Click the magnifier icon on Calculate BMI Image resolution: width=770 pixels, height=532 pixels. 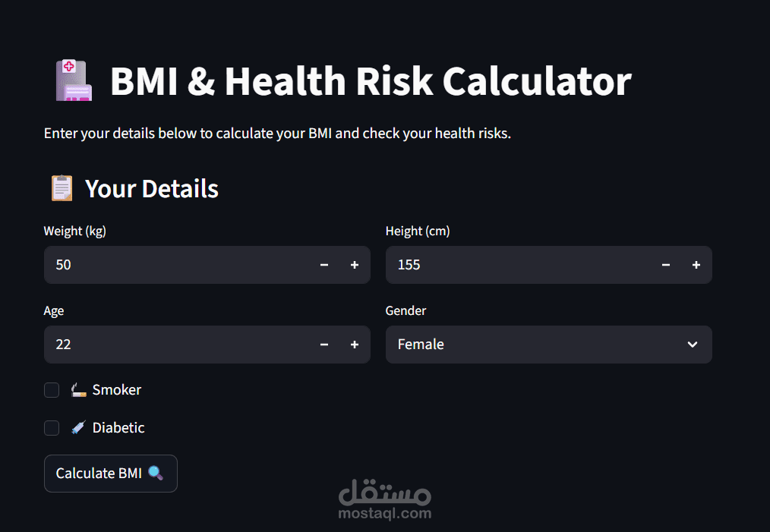[x=156, y=473]
